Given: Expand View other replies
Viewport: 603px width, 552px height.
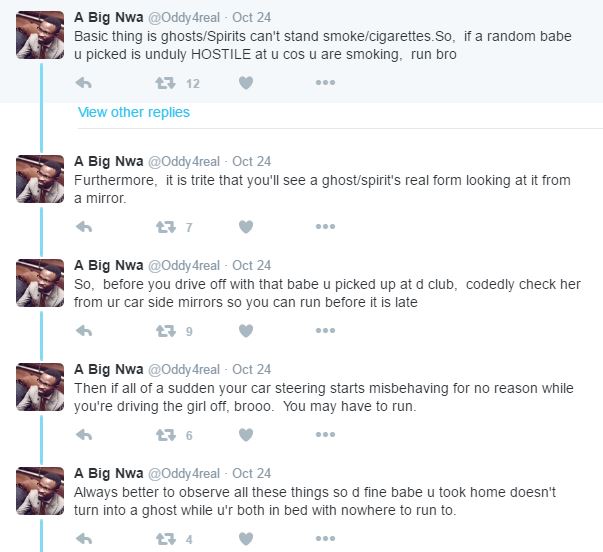Looking at the screenshot, I should 134,112.
